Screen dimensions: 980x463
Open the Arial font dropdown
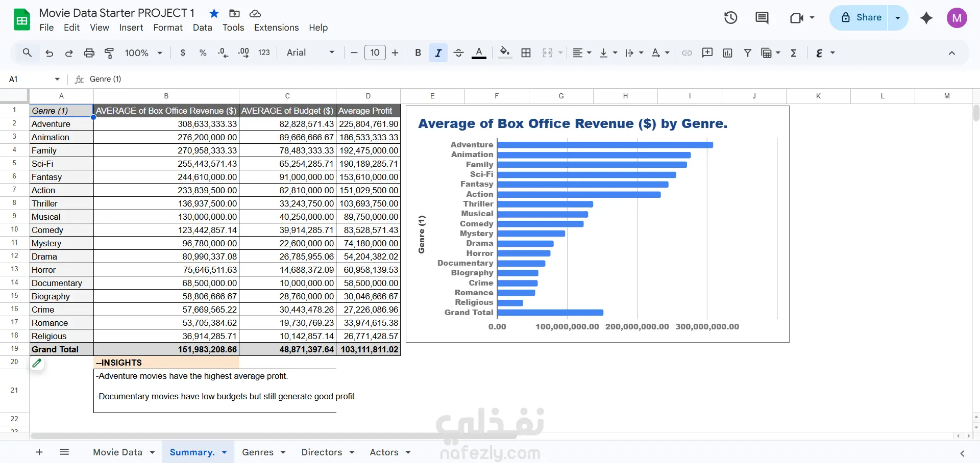point(310,53)
